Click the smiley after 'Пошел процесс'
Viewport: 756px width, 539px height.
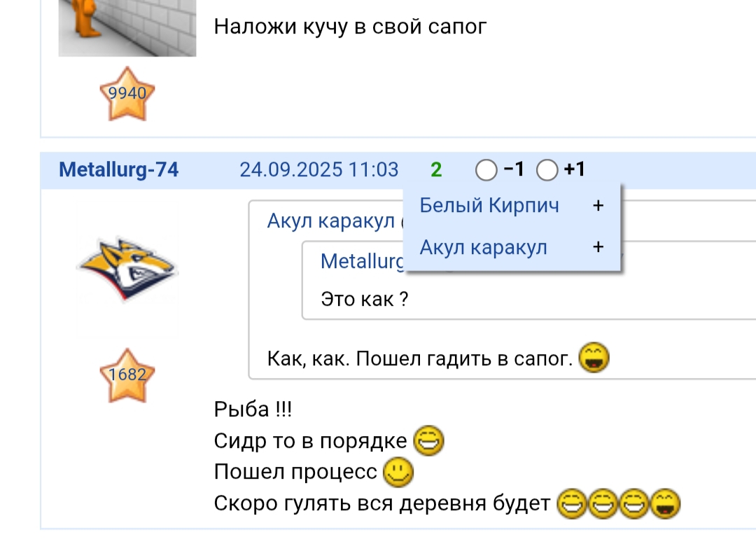pos(398,472)
